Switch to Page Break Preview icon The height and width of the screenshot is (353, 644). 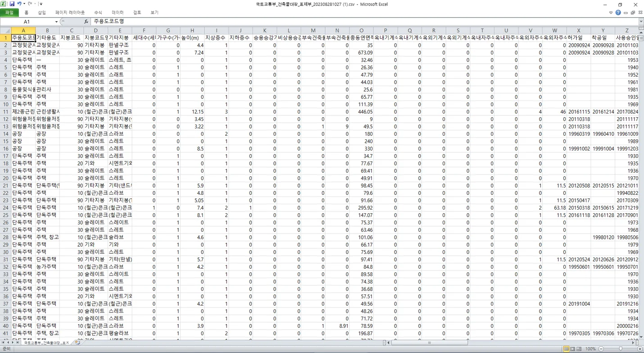coord(579,349)
